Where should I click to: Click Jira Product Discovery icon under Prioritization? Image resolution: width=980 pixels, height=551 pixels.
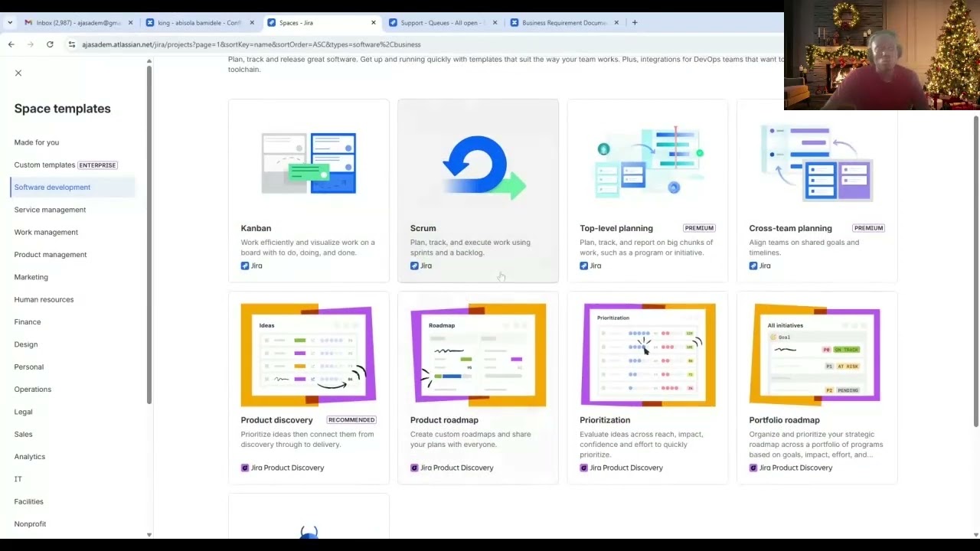(583, 468)
